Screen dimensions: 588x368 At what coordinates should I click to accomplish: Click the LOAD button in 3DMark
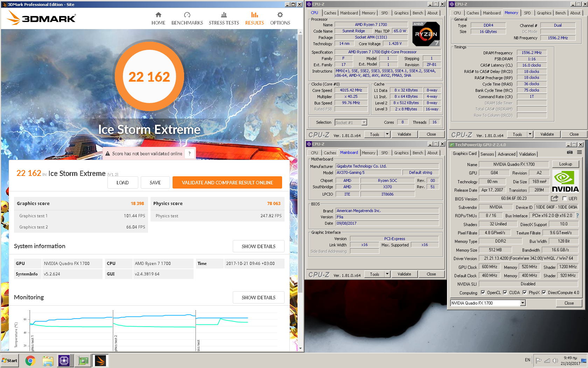click(122, 183)
